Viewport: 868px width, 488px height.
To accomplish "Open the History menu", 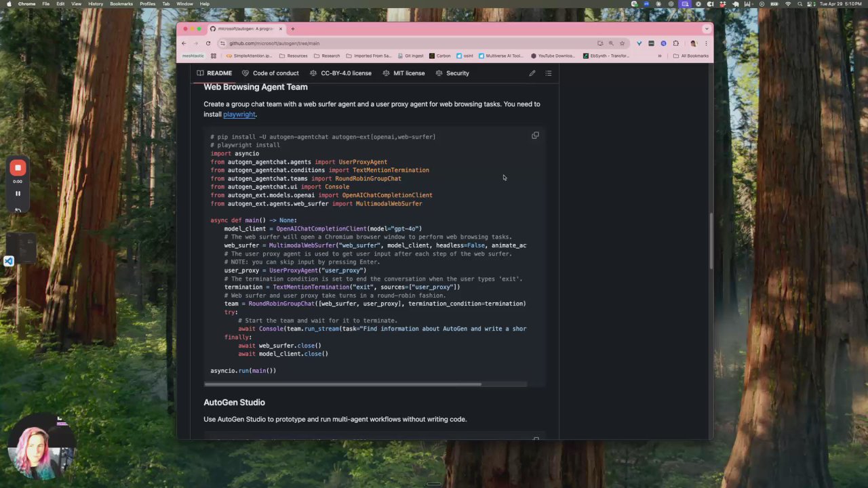I will pos(96,4).
